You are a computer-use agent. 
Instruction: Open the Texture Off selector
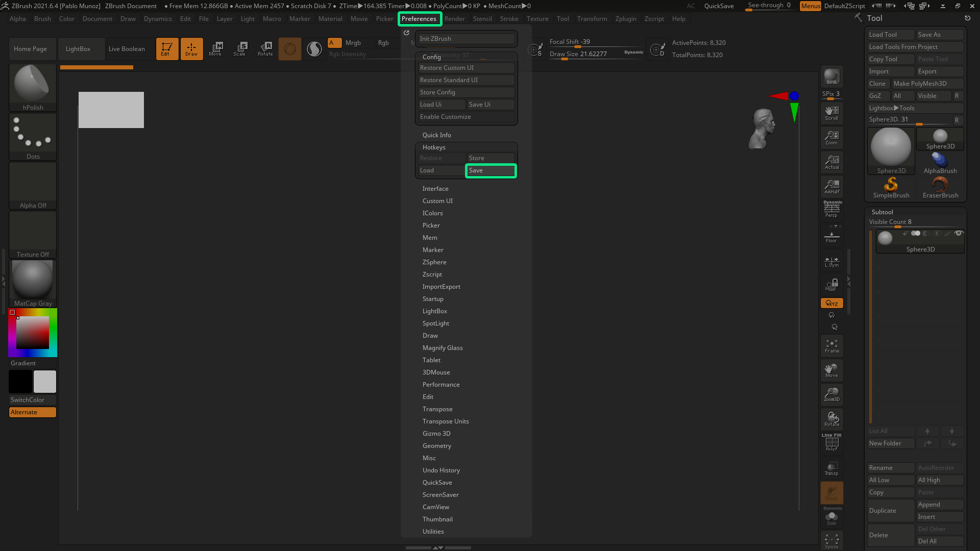click(x=33, y=234)
